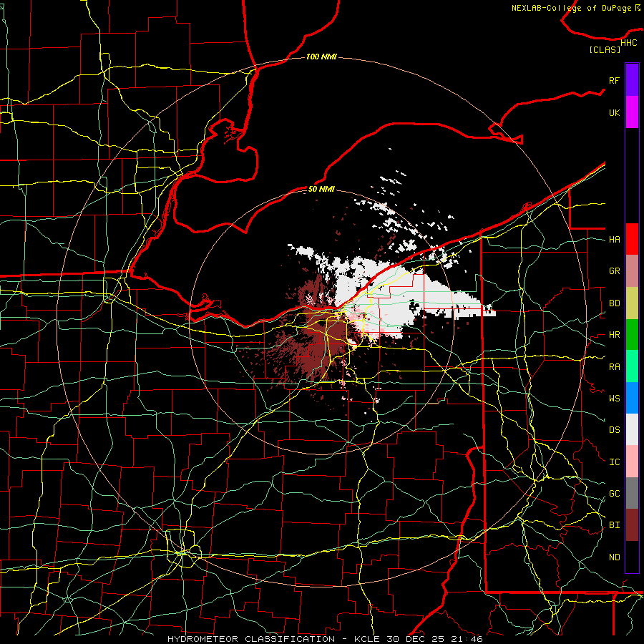The height and width of the screenshot is (644, 644).
Task: Click the NEXLAB-College of DuPage credit
Action: (571, 8)
